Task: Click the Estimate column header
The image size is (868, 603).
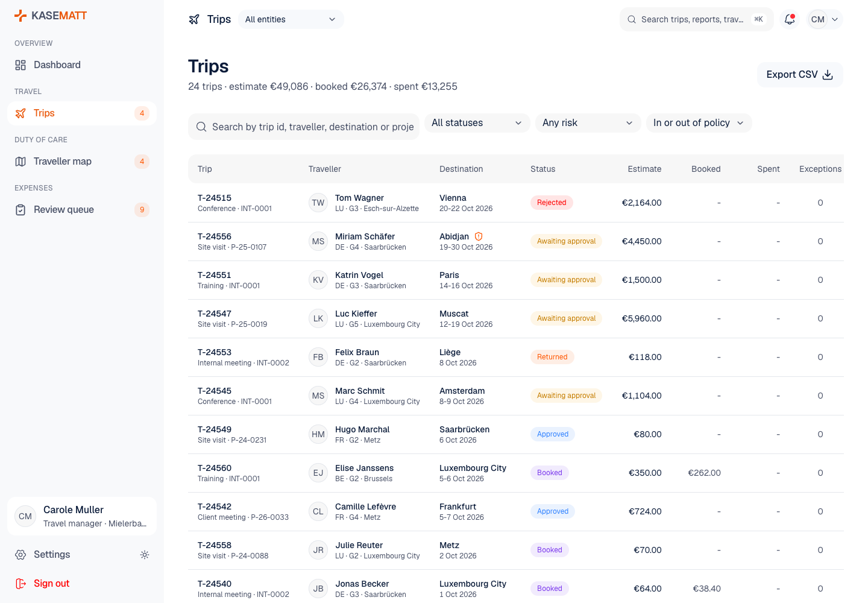Action: pos(644,169)
